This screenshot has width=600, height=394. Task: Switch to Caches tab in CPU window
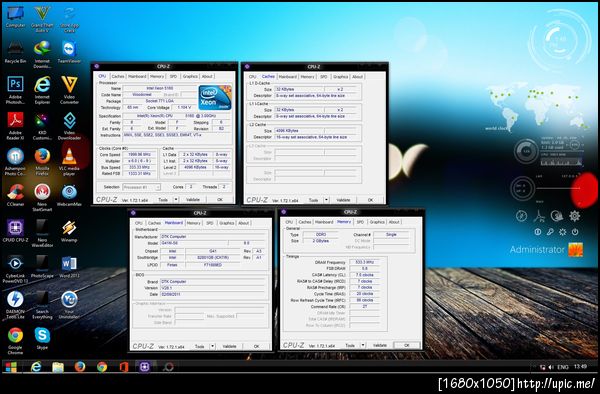click(x=118, y=76)
